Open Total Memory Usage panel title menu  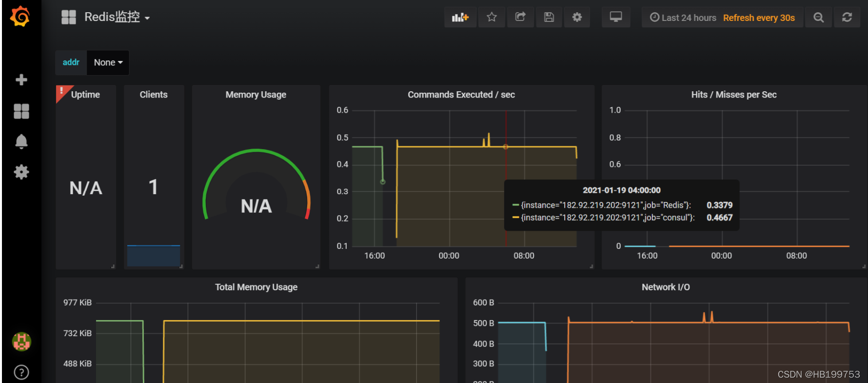coord(256,287)
